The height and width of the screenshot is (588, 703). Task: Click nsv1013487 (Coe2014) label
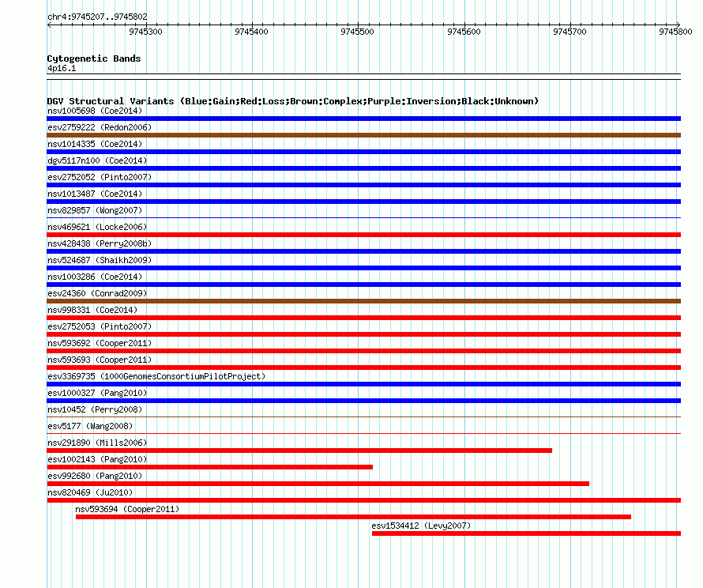[x=95, y=194]
